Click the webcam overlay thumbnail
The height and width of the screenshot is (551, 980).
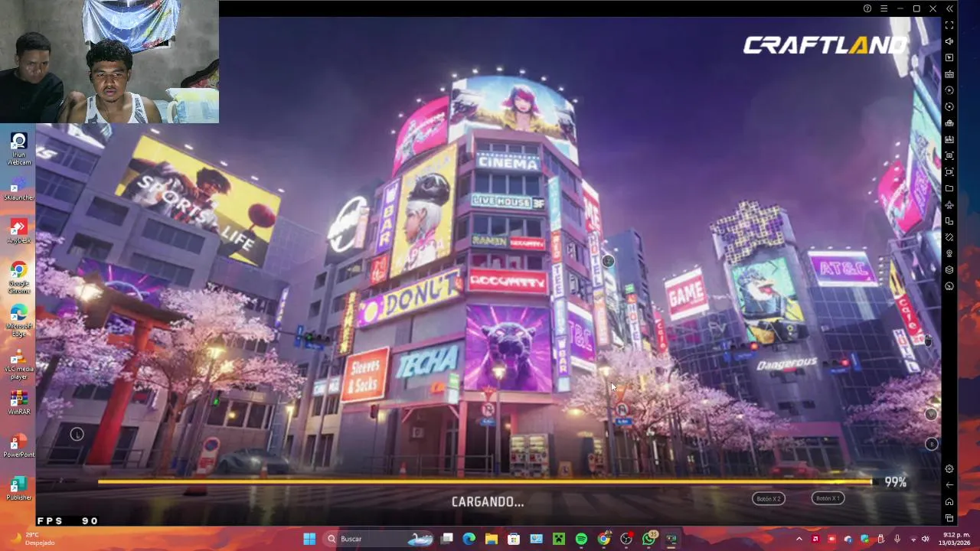coord(109,61)
